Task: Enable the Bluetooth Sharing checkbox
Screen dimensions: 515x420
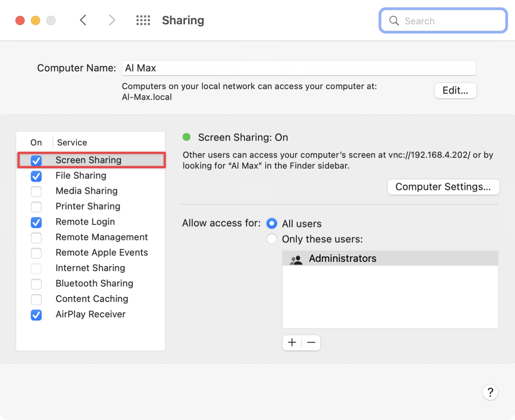Action: 36,284
